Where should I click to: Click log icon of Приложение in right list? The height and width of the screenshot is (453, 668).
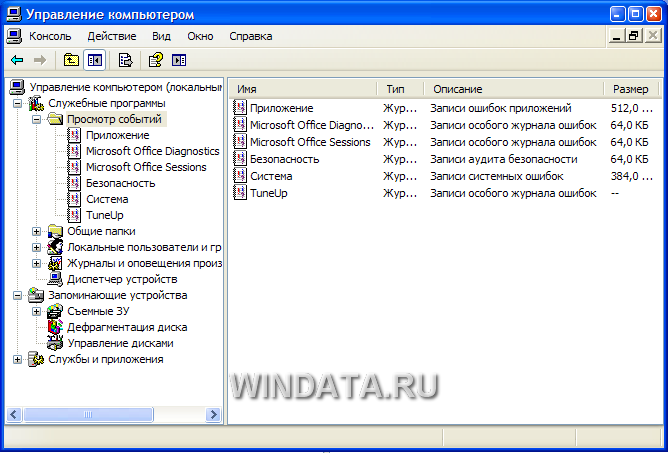240,108
